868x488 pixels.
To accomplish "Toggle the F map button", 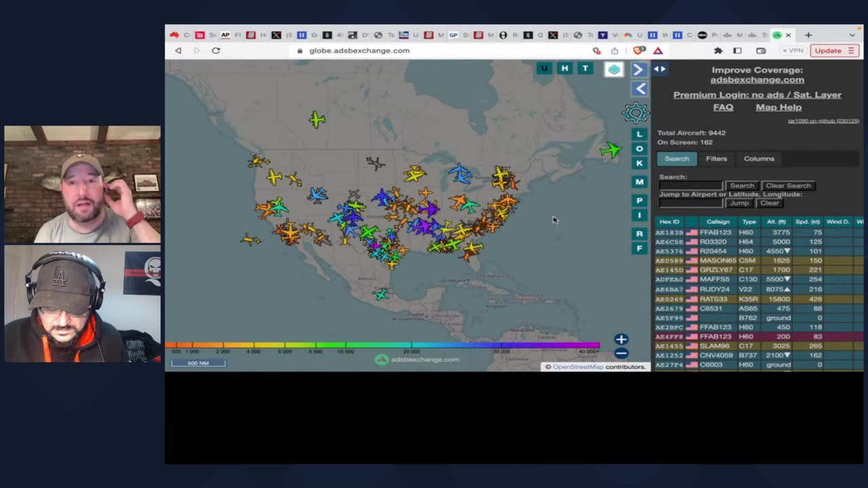I will (639, 249).
